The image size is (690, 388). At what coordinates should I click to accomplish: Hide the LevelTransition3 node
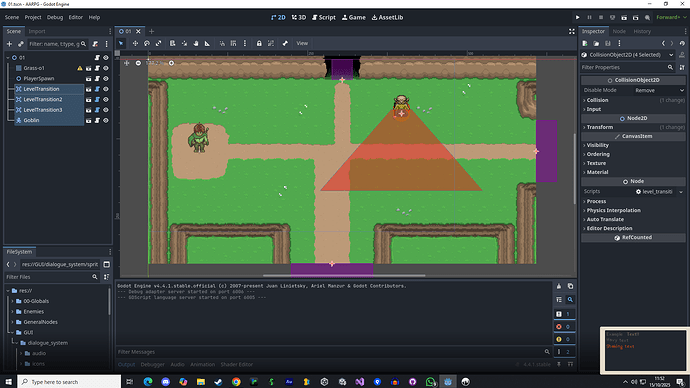pyautogui.click(x=106, y=110)
